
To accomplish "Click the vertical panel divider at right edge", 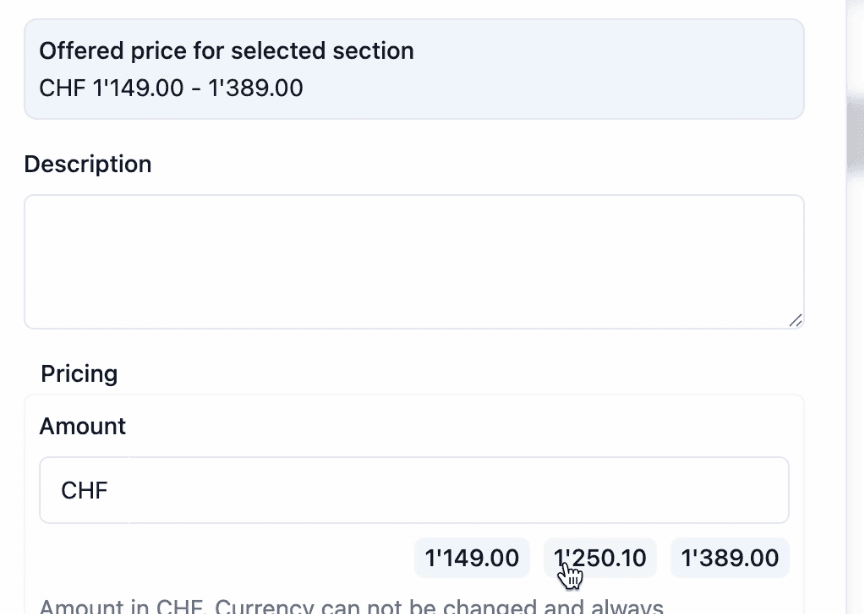I will (x=846, y=307).
